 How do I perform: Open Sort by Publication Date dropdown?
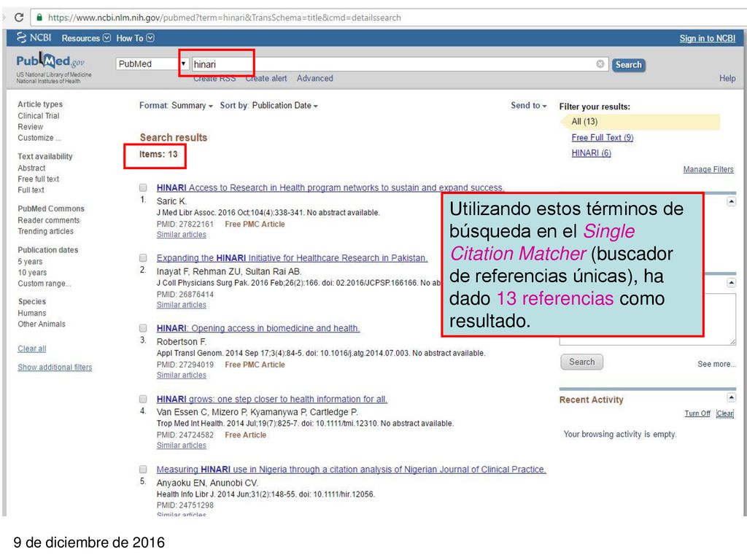268,106
